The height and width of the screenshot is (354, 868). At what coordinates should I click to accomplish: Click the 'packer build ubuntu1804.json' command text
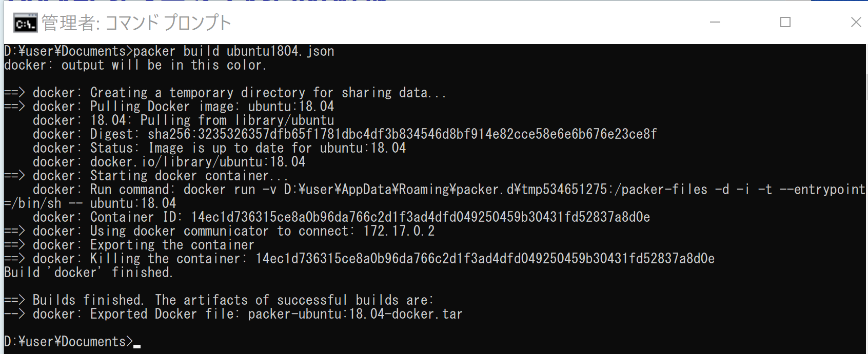233,51
